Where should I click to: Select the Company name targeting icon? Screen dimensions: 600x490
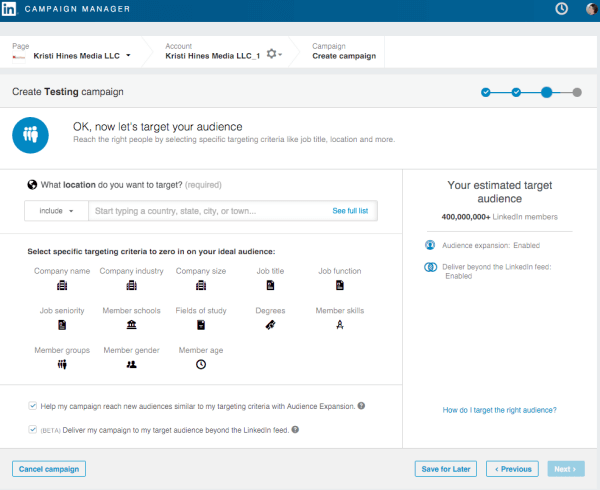(62, 285)
